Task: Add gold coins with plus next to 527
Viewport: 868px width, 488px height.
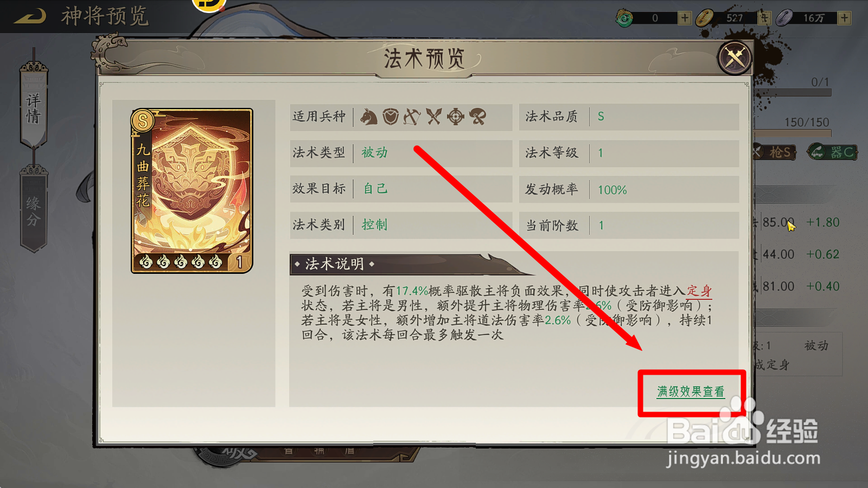Action: coord(764,18)
